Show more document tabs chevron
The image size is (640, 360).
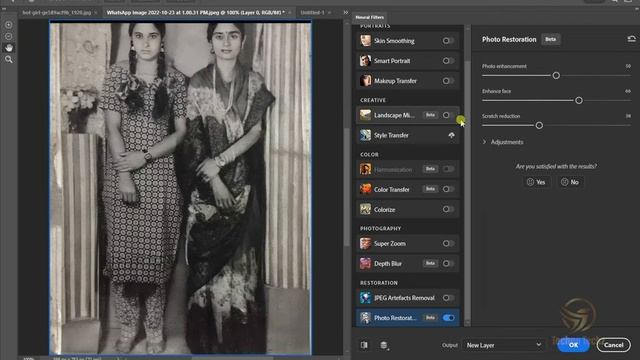[346, 13]
